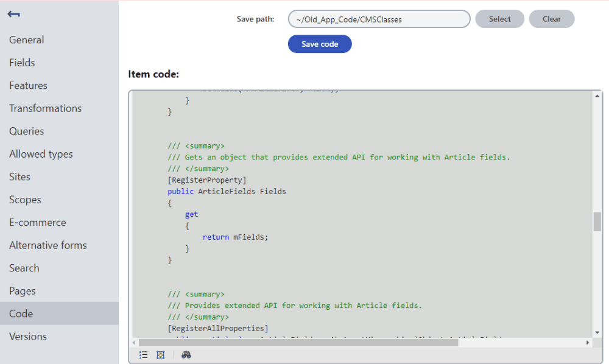
Task: Open the General tab
Action: pyautogui.click(x=27, y=40)
